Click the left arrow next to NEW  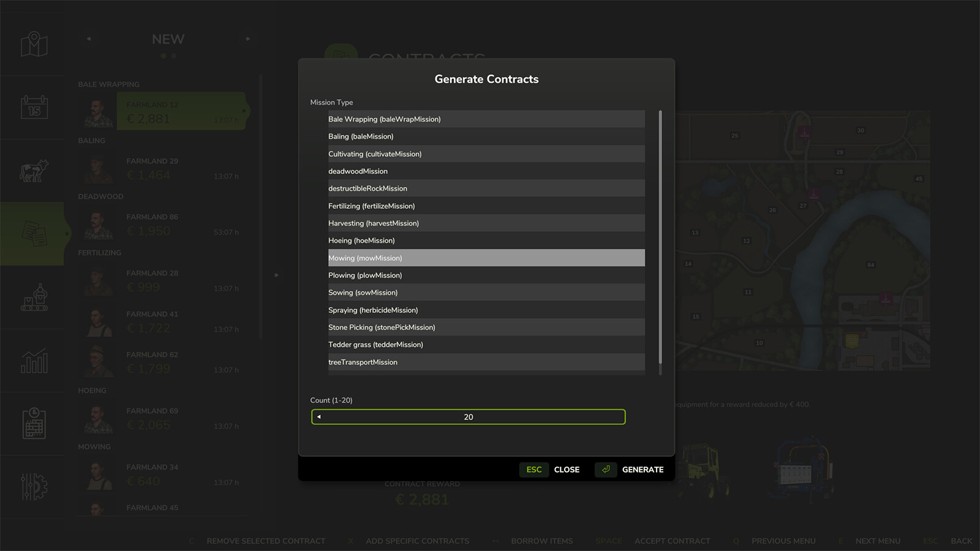tap(88, 39)
